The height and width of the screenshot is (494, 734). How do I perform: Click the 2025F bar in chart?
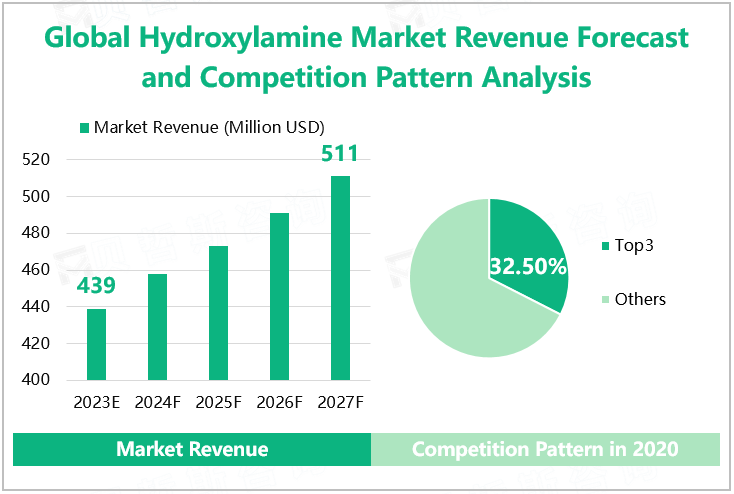tap(219, 313)
